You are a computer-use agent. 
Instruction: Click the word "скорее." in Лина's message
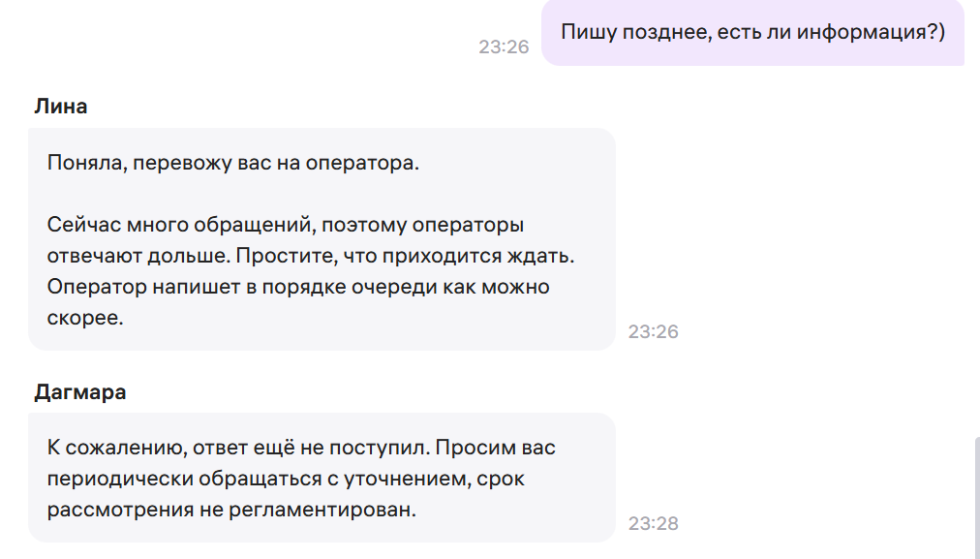85,318
